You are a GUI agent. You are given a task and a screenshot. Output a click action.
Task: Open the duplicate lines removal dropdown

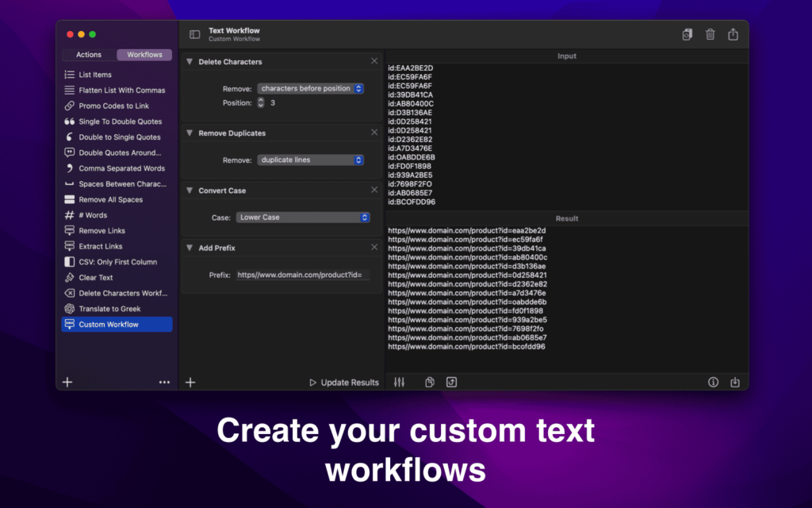point(311,160)
